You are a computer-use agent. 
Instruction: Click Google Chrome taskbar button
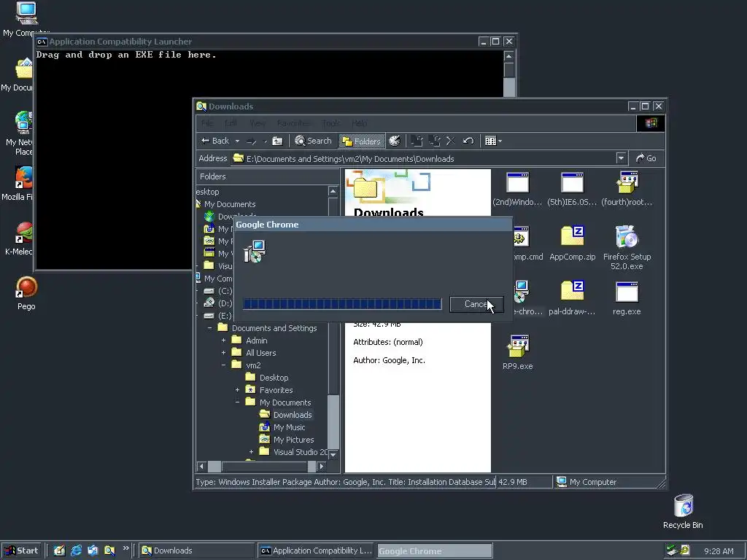(435, 551)
